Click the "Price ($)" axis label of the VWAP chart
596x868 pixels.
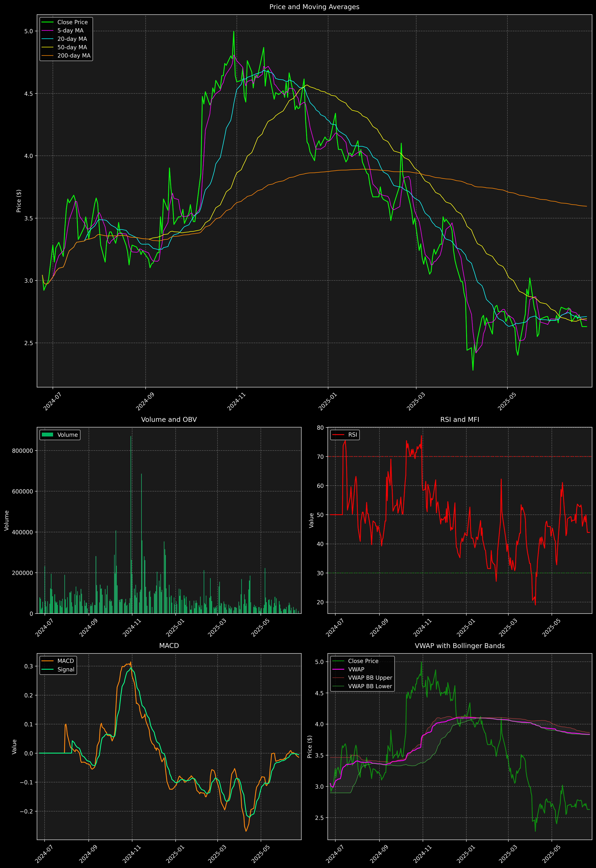[310, 747]
